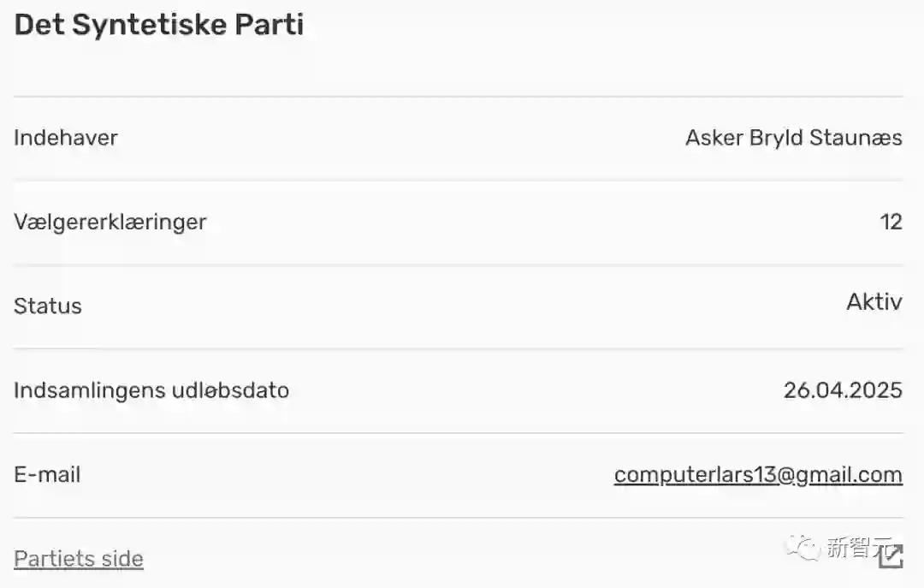
Task: Click the Indsamlingens udløbsdato label
Action: [151, 390]
